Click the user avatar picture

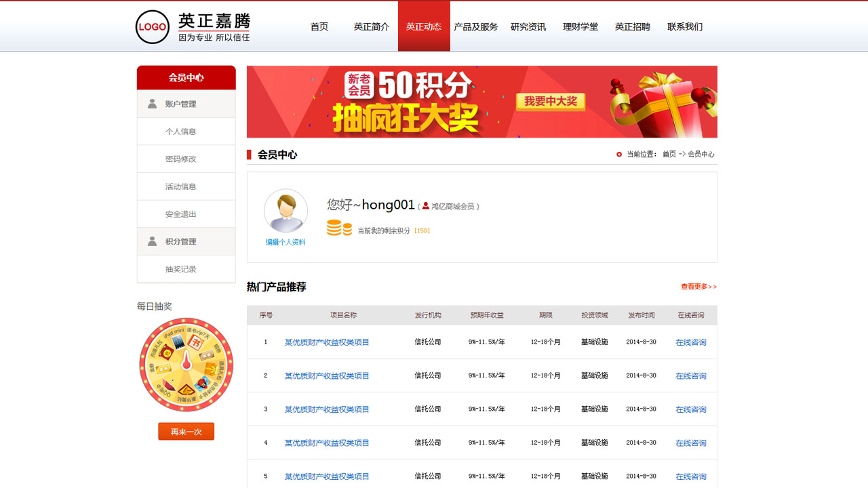(285, 211)
